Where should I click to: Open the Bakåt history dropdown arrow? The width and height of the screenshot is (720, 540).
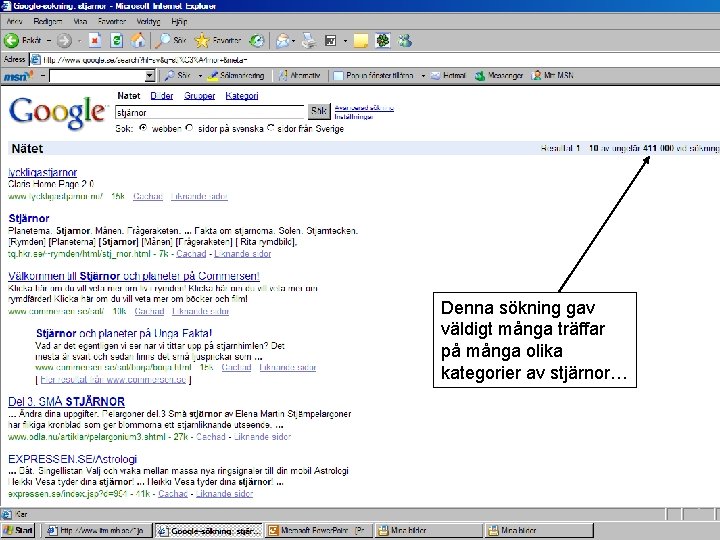tap(49, 41)
